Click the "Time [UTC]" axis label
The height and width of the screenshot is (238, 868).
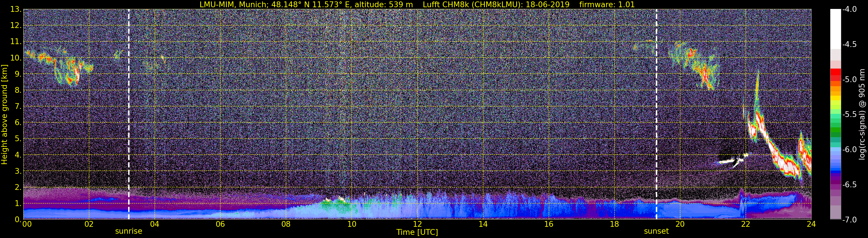click(417, 232)
